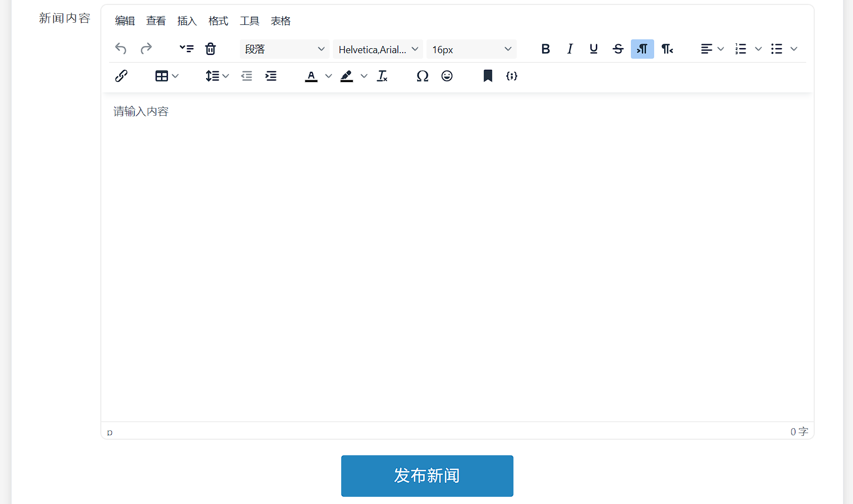Insert an anchor with bookmark icon
The width and height of the screenshot is (853, 504).
click(x=487, y=76)
